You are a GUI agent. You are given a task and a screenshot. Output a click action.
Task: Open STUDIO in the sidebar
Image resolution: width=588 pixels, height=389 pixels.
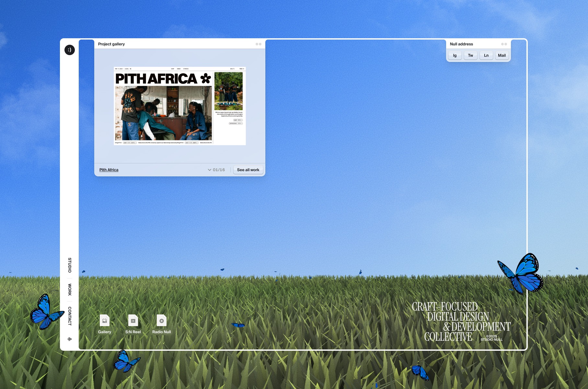[x=70, y=265]
